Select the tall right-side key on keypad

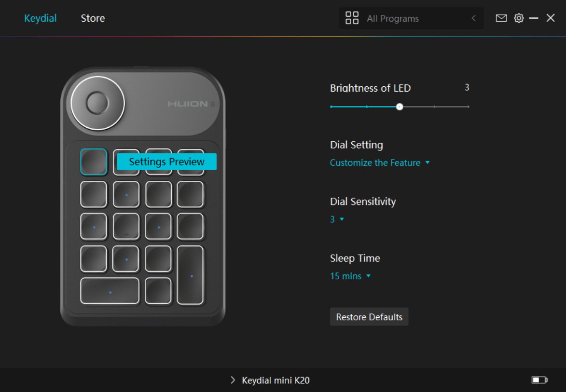pyautogui.click(x=190, y=275)
